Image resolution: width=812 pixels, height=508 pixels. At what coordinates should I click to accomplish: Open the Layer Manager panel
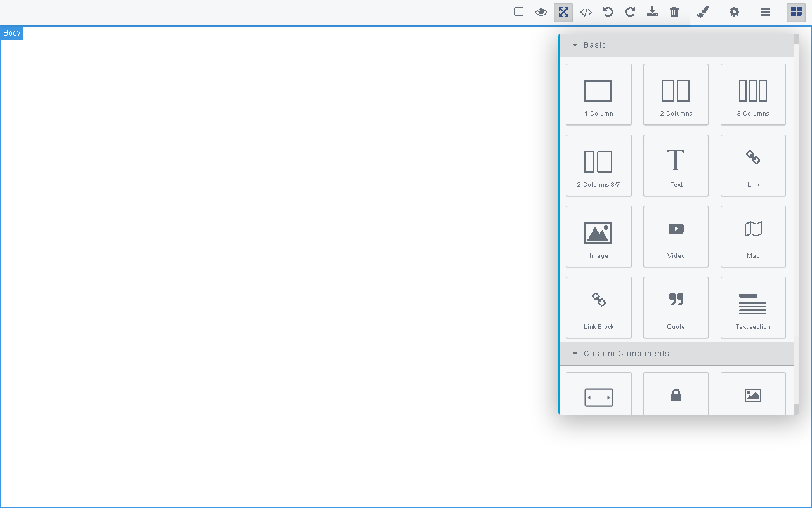tap(765, 12)
